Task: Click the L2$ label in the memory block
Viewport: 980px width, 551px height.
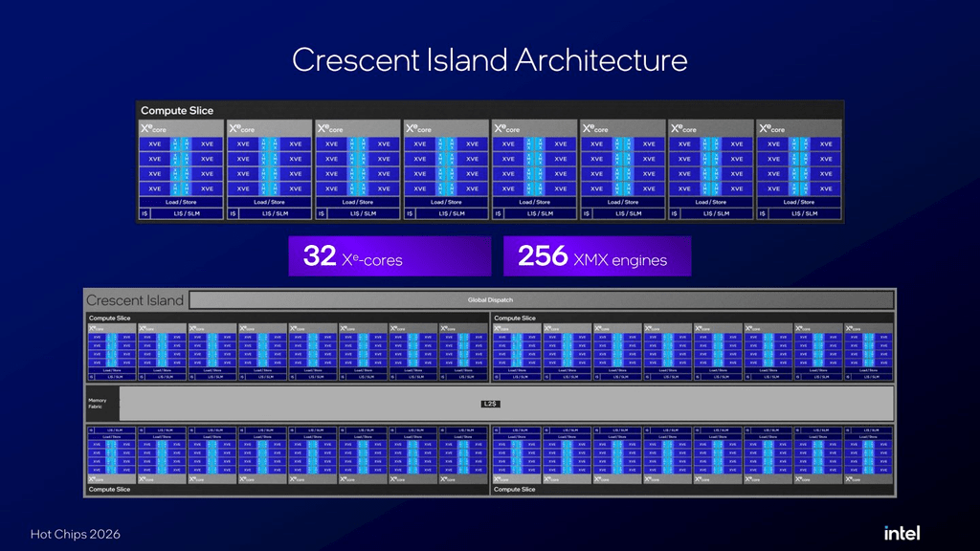Action: tap(490, 405)
